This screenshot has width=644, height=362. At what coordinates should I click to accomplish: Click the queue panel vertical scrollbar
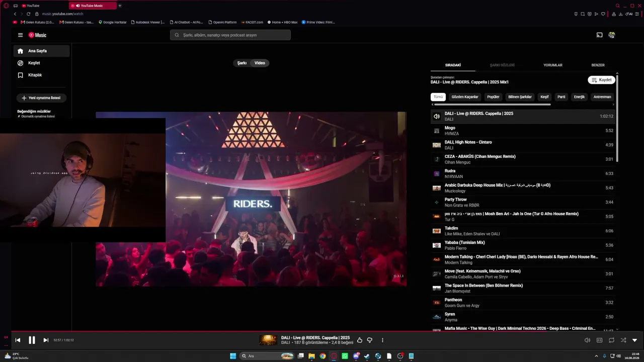(x=617, y=118)
